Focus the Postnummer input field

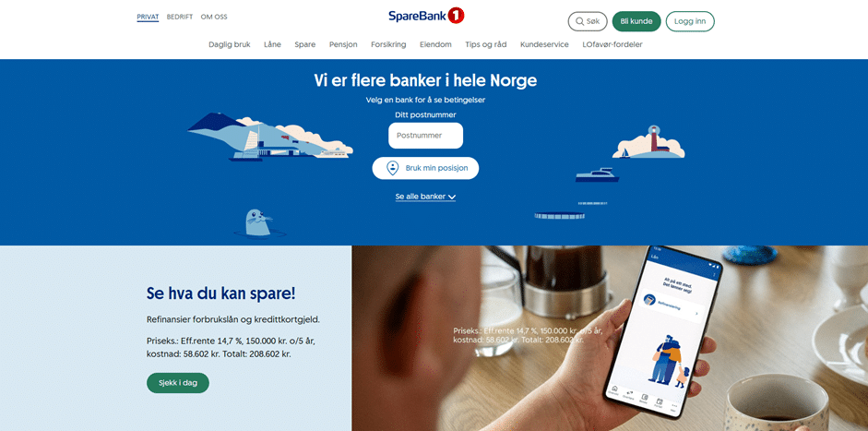(x=425, y=136)
